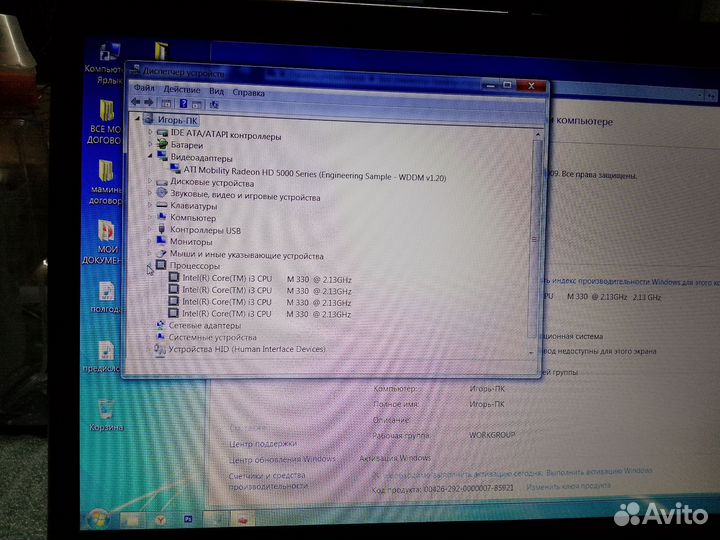Screen dimensions: 720x540
Task: Click the Батареи battery icon
Action: [162, 144]
